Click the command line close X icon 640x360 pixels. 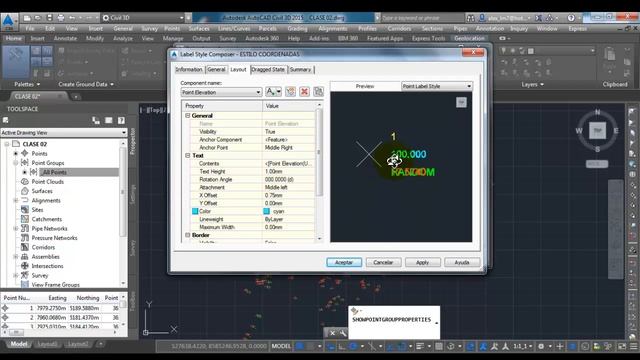(x=332, y=333)
